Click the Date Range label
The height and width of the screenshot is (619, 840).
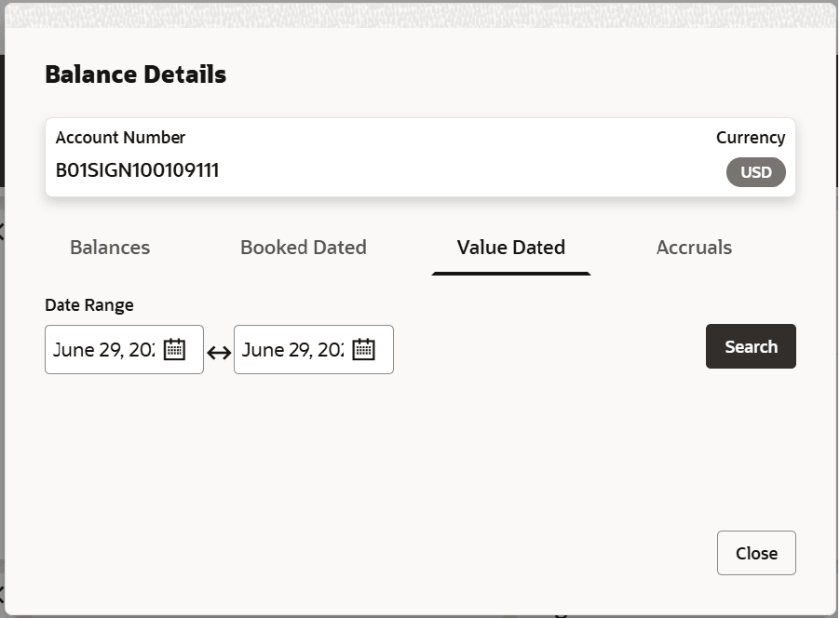click(88, 305)
